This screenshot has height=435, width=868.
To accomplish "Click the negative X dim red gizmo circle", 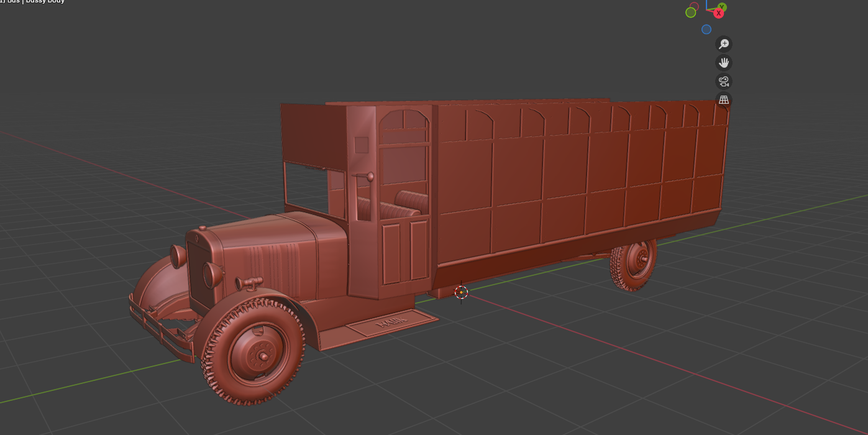I will click(694, 6).
